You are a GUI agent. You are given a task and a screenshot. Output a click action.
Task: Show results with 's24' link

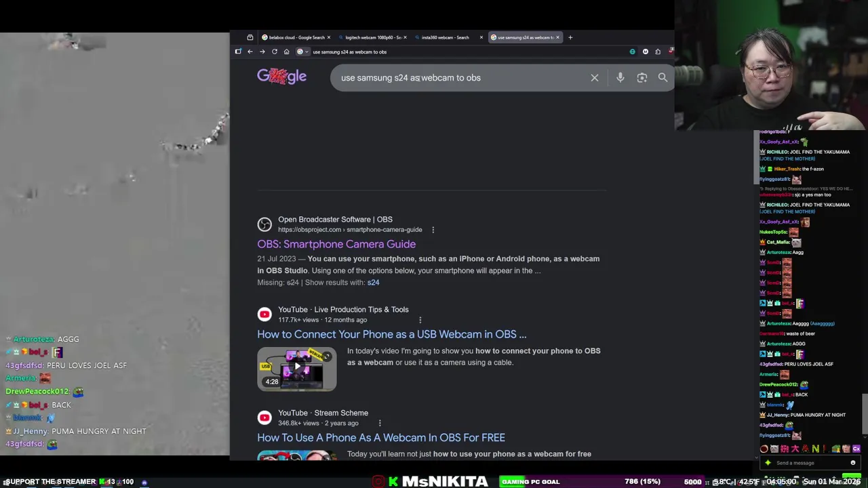pos(373,283)
